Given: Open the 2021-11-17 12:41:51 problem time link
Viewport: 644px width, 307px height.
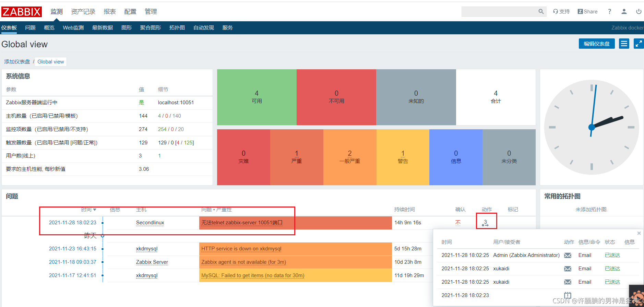Looking at the screenshot, I should [x=73, y=275].
